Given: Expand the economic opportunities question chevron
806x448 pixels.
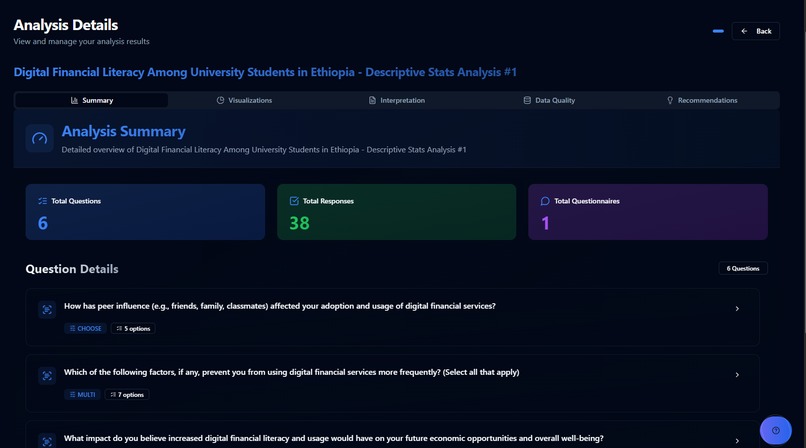Looking at the screenshot, I should [x=737, y=441].
